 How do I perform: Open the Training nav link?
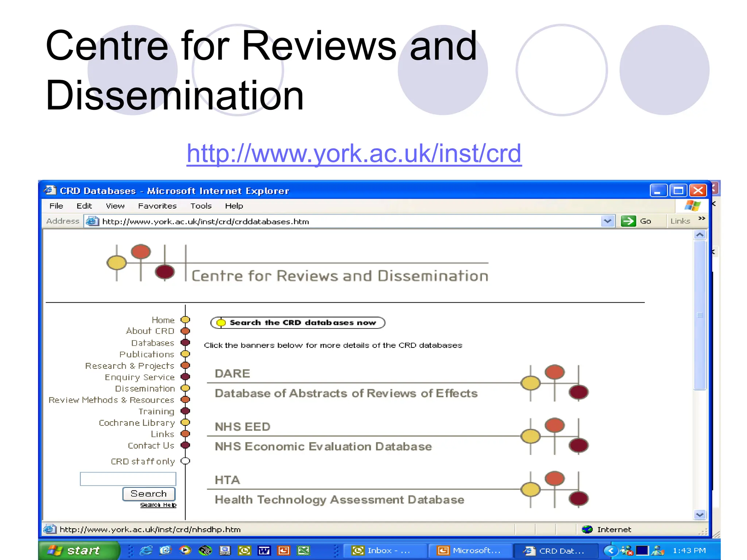156,411
